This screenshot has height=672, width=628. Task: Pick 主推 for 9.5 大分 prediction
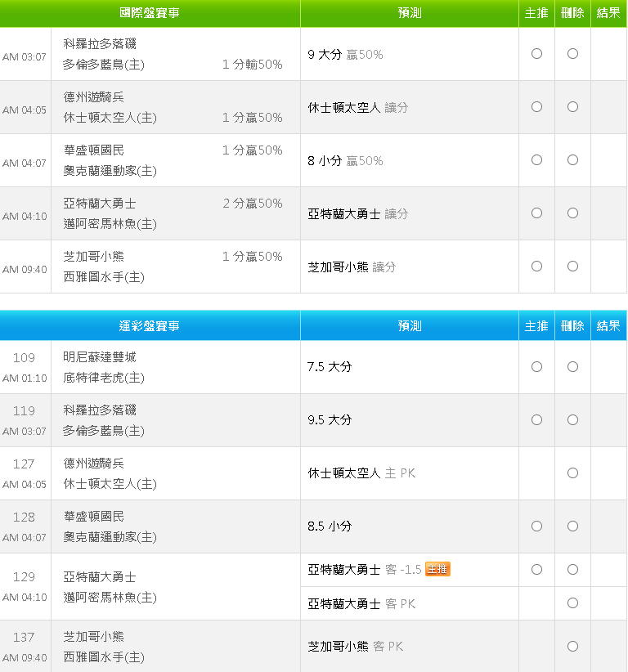point(536,420)
